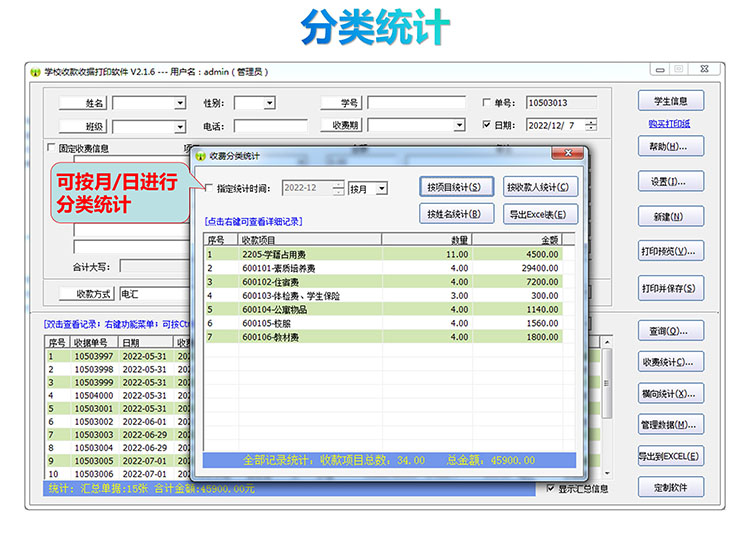Click 打印并保存(S) button

pos(671,288)
